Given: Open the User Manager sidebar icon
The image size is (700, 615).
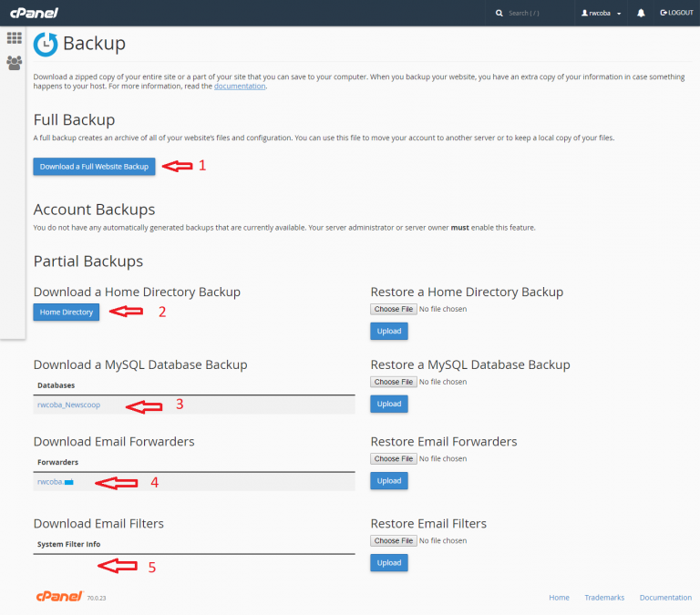Looking at the screenshot, I should tap(15, 63).
